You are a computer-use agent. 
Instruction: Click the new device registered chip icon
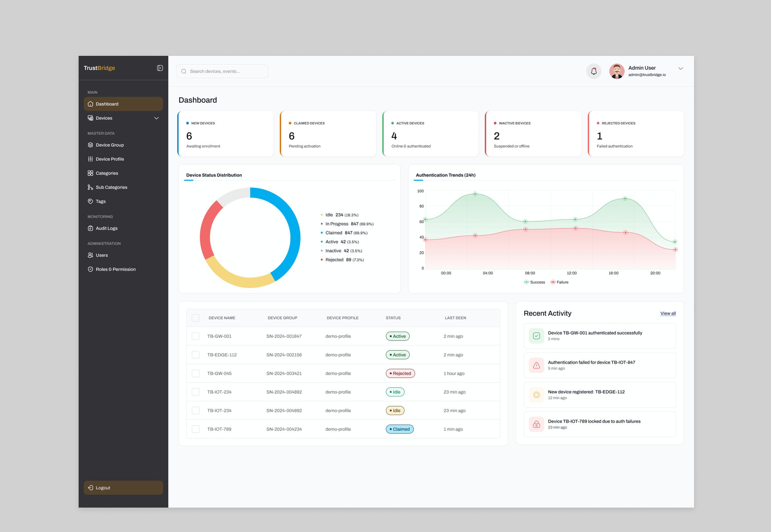[536, 395]
